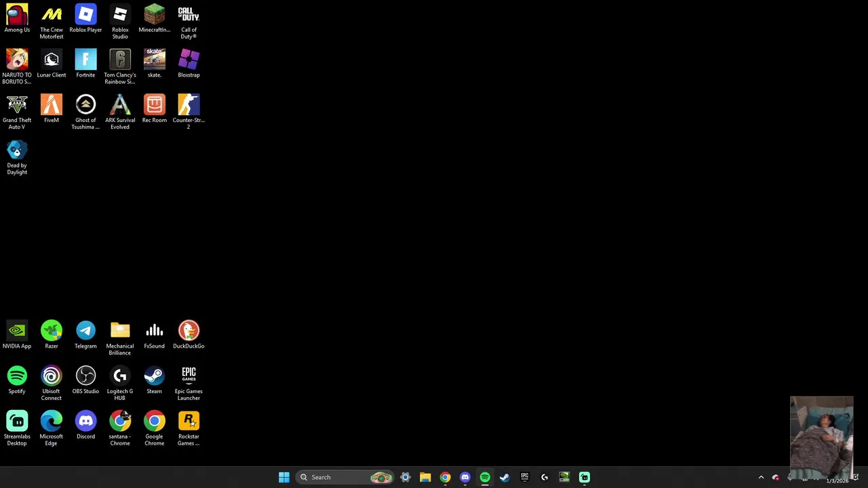
Task: Select the Razer desktop shortcut
Action: point(52,335)
